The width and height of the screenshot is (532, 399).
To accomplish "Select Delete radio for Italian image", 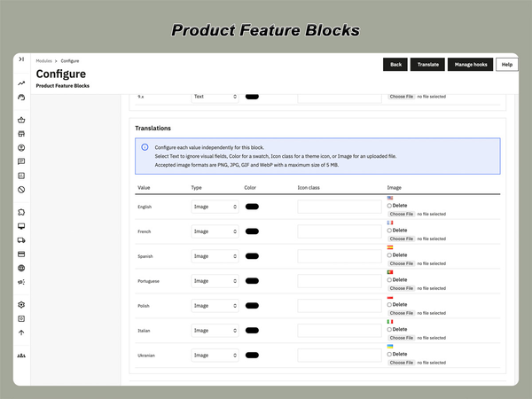I will [389, 330].
